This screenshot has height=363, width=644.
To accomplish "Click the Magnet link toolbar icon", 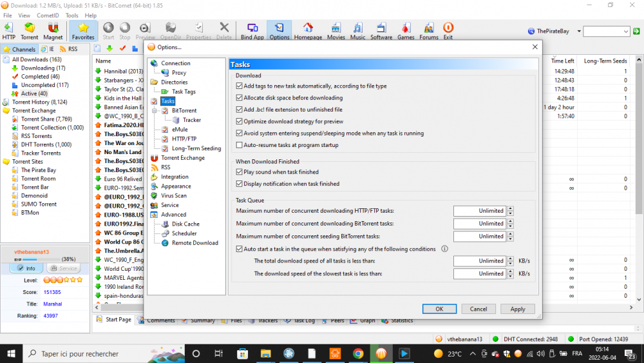I will [x=53, y=31].
